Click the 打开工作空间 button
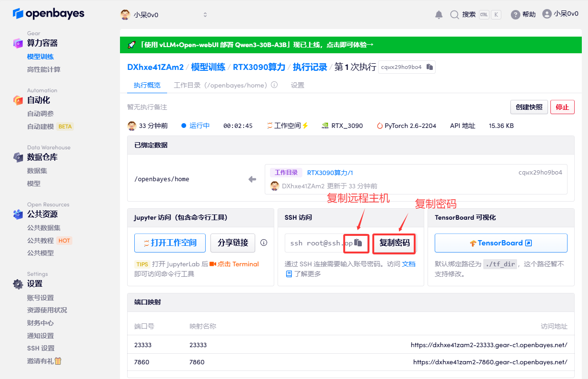588x379 pixels. click(x=170, y=243)
